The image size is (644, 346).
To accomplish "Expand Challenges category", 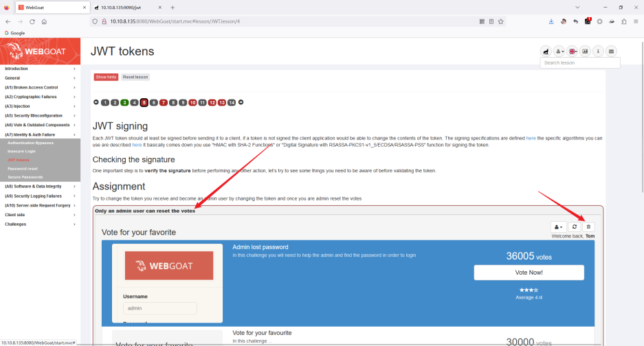I will click(41, 224).
